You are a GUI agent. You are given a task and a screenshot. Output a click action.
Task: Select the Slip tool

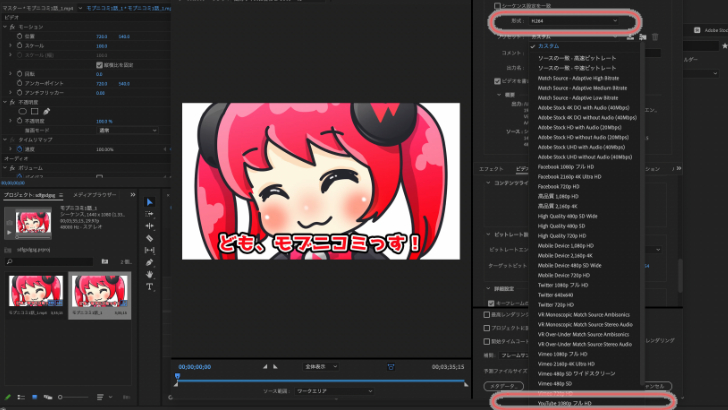click(150, 250)
